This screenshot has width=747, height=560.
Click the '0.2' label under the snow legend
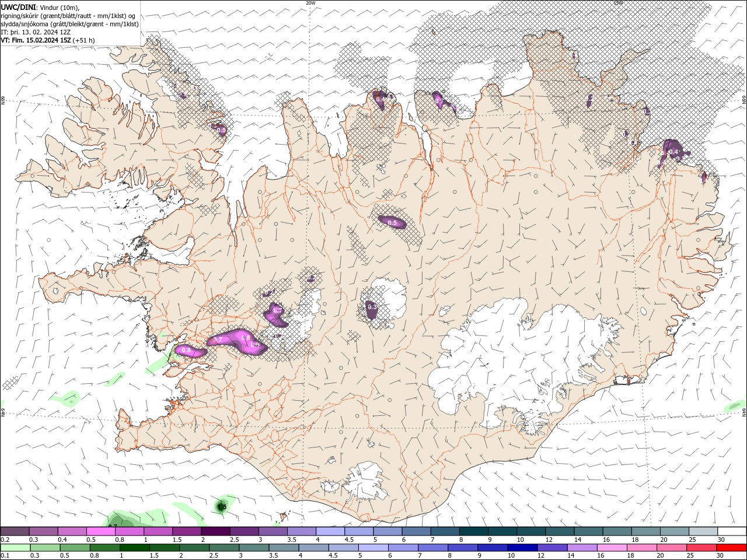(5, 540)
